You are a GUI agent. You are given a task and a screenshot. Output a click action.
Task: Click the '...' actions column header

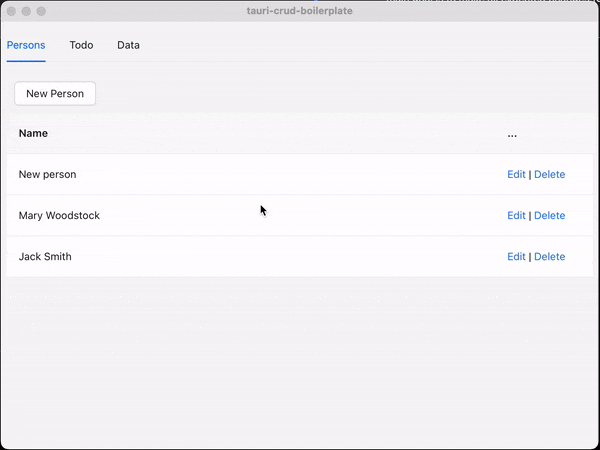coord(512,133)
